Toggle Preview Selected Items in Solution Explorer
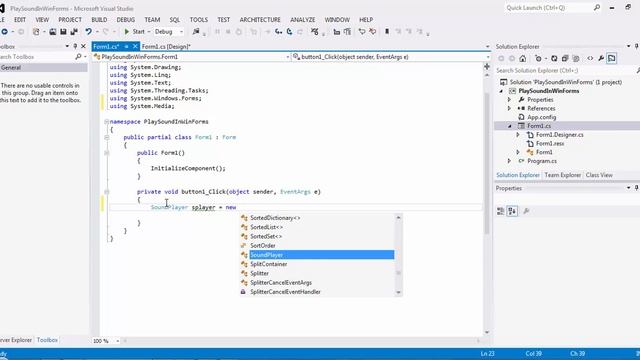The image size is (640, 360). pos(611,58)
